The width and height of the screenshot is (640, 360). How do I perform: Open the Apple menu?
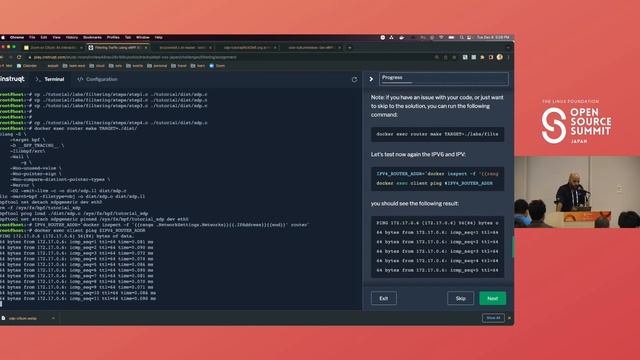tap(3, 38)
